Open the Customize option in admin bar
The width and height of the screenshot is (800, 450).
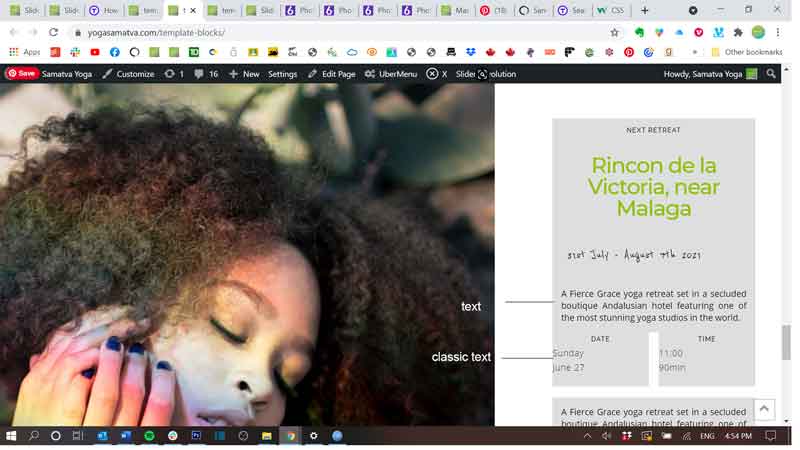[129, 74]
